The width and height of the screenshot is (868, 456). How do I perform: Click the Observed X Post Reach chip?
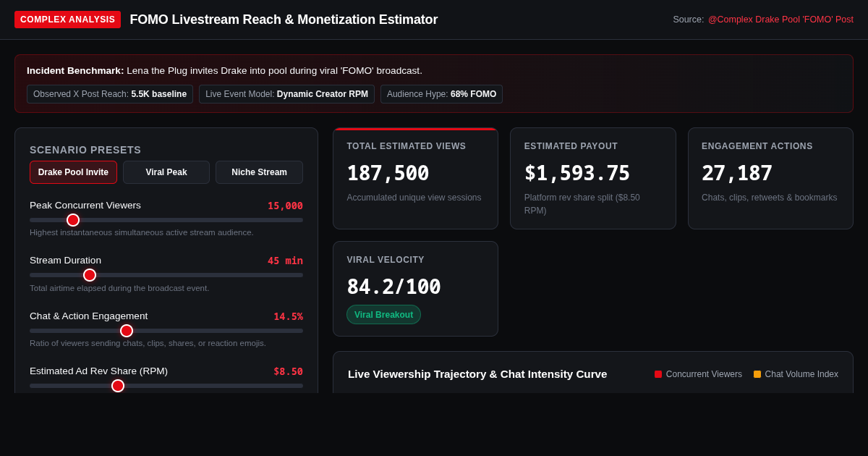(110, 94)
